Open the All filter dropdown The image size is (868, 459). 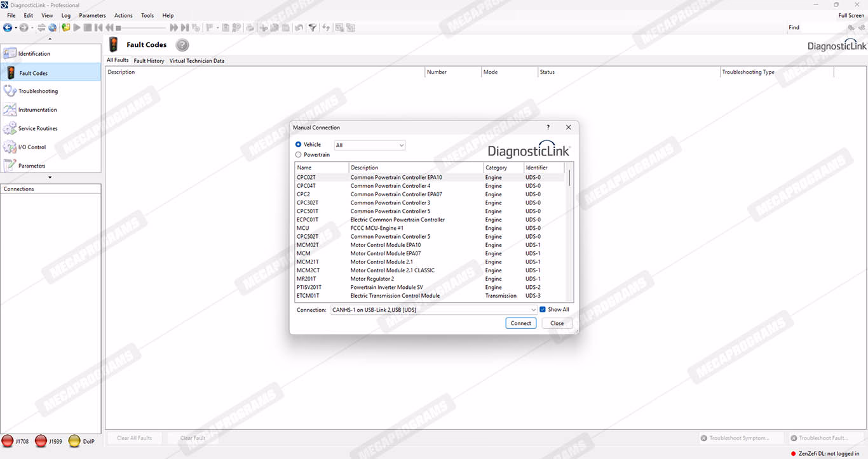click(370, 145)
